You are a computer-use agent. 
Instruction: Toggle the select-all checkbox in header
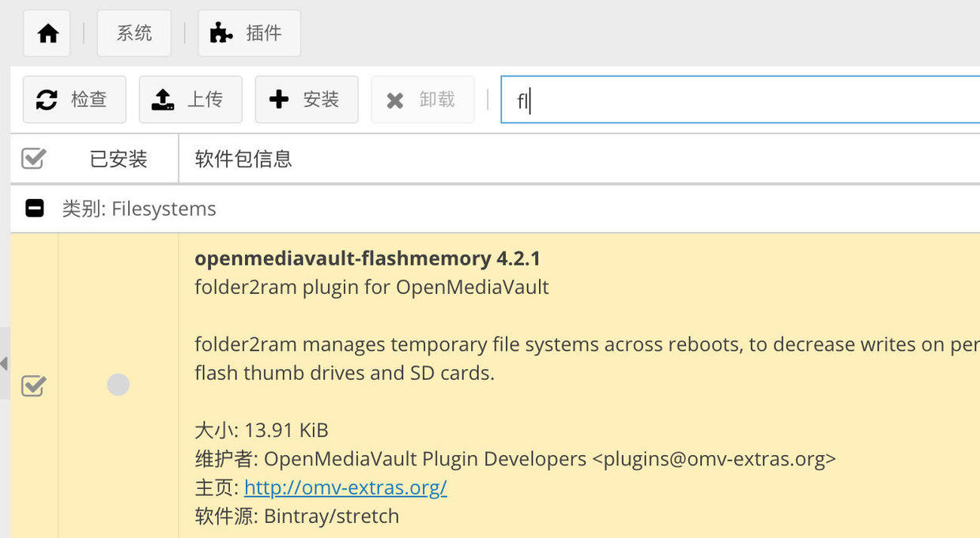33,159
